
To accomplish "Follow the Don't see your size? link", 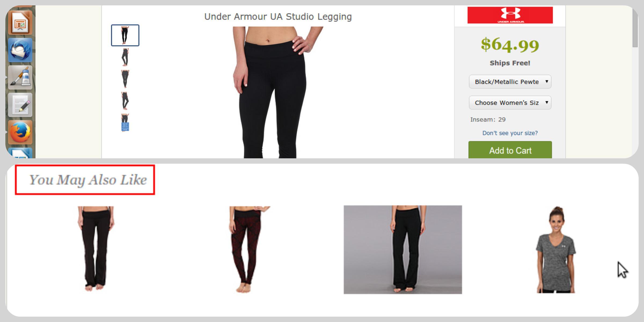I will tap(510, 133).
